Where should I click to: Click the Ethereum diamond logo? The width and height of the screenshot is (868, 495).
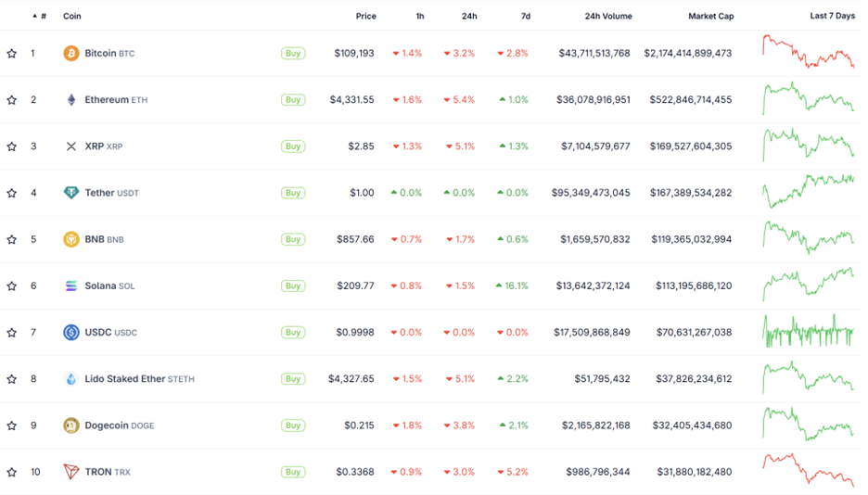tap(70, 99)
